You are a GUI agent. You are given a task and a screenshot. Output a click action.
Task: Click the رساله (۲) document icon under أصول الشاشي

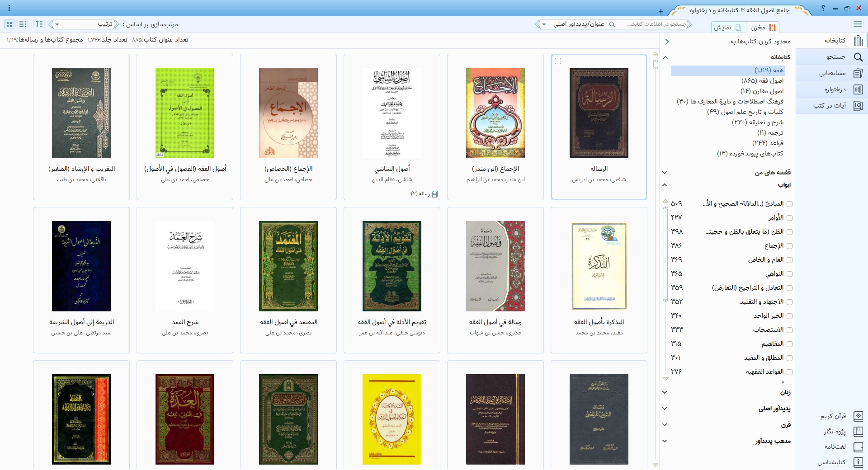pos(435,194)
